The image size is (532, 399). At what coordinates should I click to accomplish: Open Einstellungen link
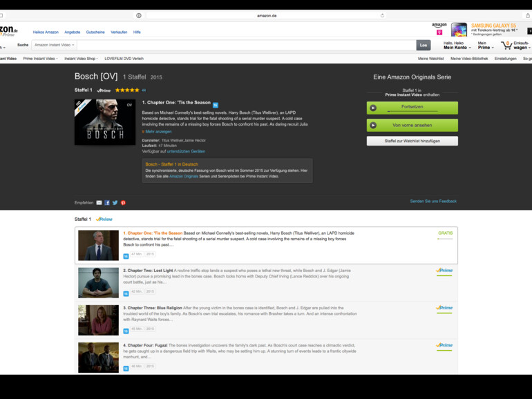[506, 59]
